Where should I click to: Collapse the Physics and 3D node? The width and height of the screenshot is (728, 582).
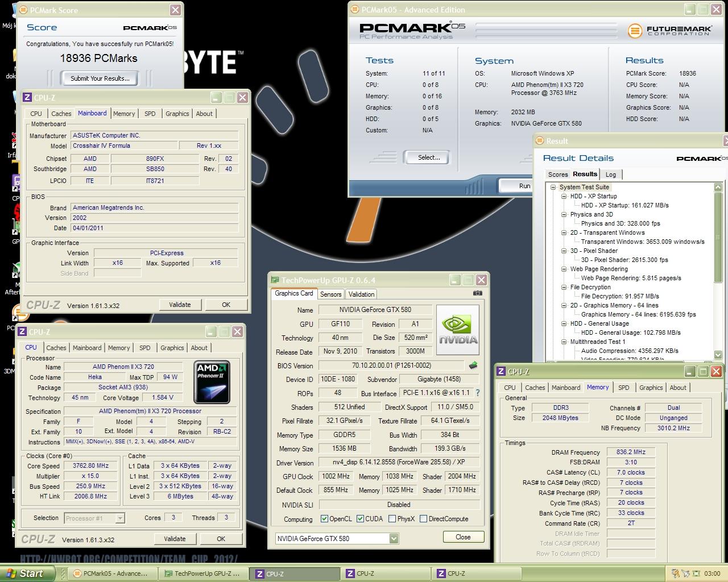(564, 214)
